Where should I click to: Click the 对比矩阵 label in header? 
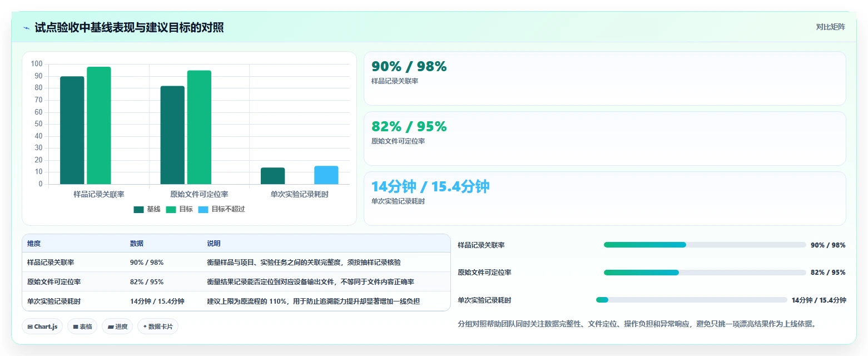click(x=830, y=27)
